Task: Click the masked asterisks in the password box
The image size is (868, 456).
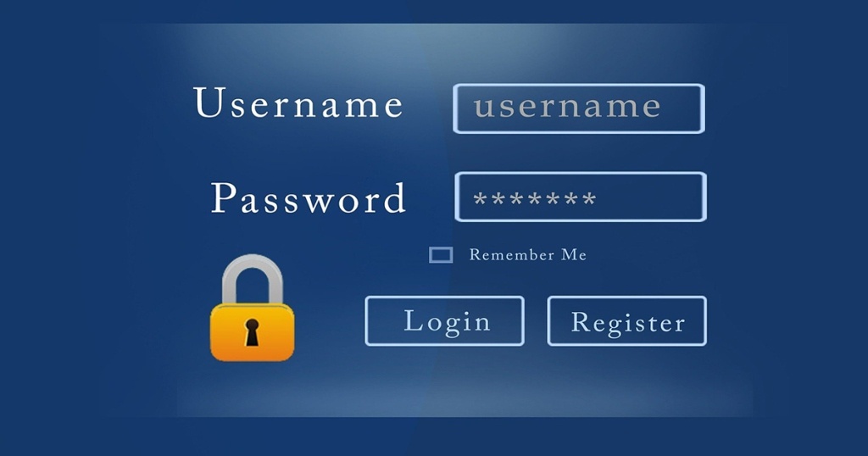Action: (535, 198)
